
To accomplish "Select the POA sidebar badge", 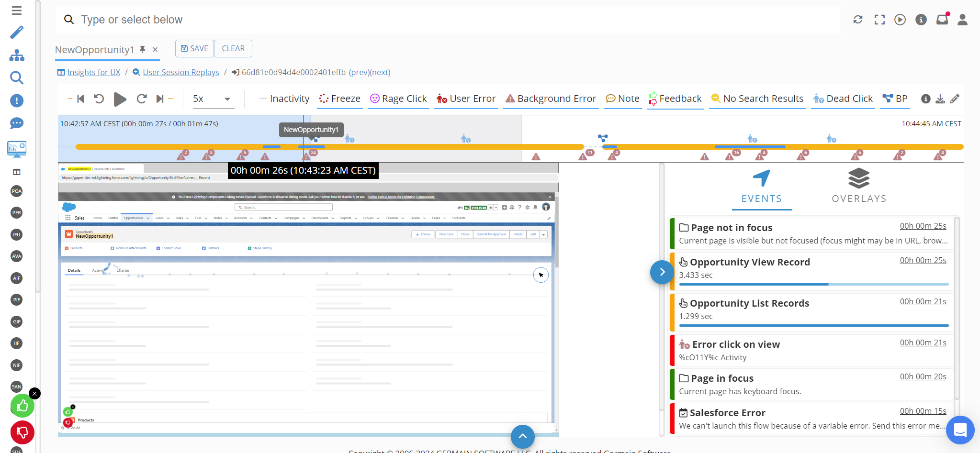I will coord(17,191).
